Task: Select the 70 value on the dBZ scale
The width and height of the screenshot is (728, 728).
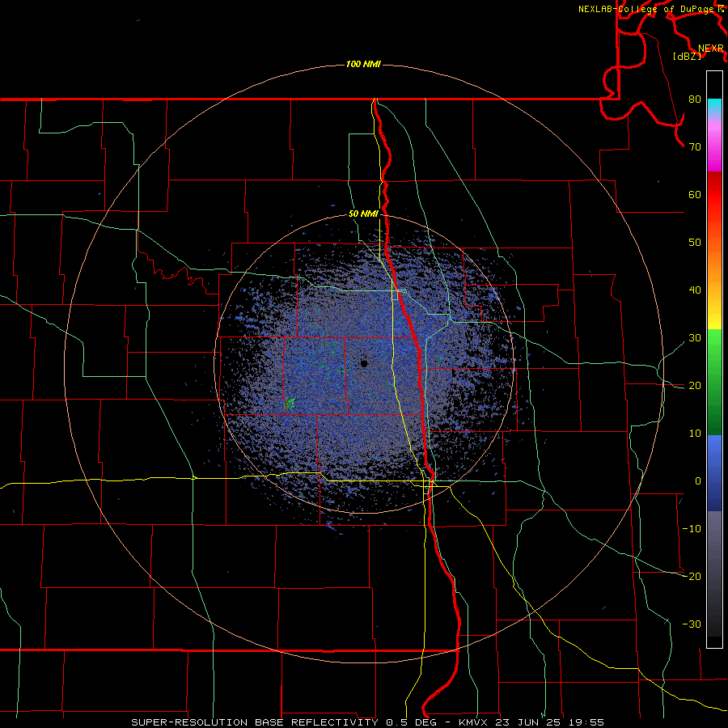Action: pyautogui.click(x=695, y=146)
